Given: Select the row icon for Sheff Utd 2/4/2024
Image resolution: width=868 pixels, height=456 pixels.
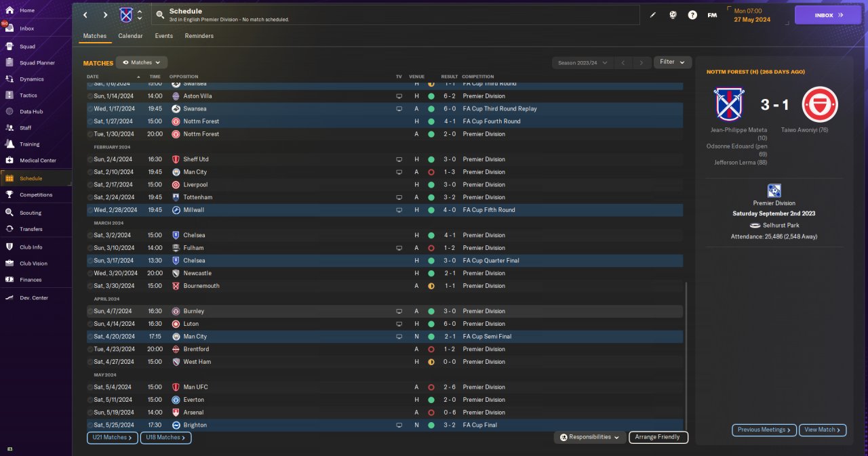Looking at the screenshot, I should pyautogui.click(x=90, y=159).
